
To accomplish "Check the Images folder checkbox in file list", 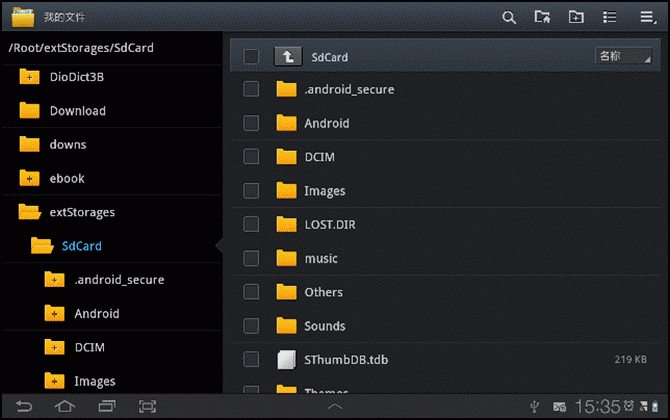I will [251, 191].
